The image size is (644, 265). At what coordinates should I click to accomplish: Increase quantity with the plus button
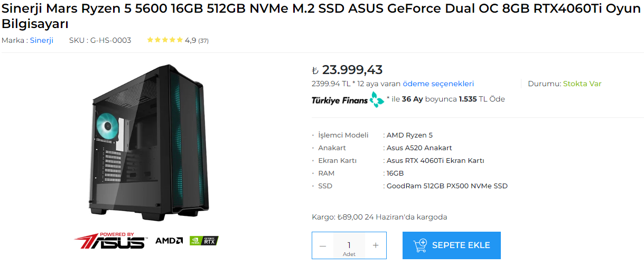click(376, 245)
